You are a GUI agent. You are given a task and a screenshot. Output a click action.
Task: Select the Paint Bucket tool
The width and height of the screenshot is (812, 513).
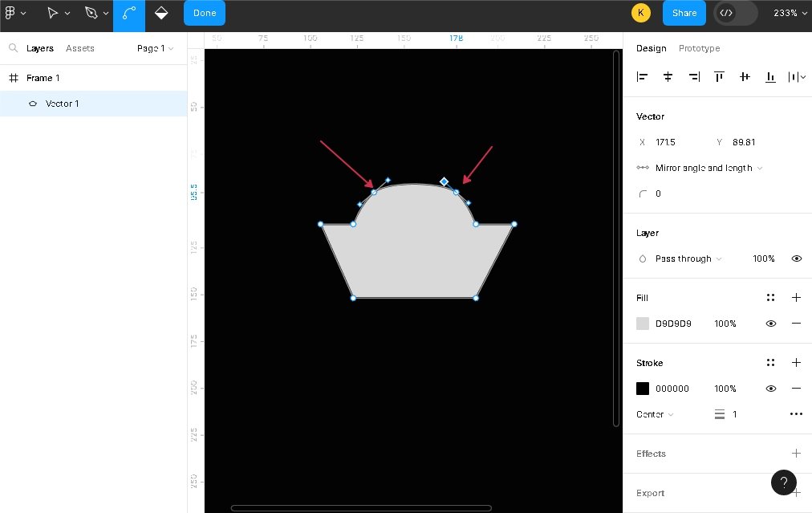coord(160,13)
